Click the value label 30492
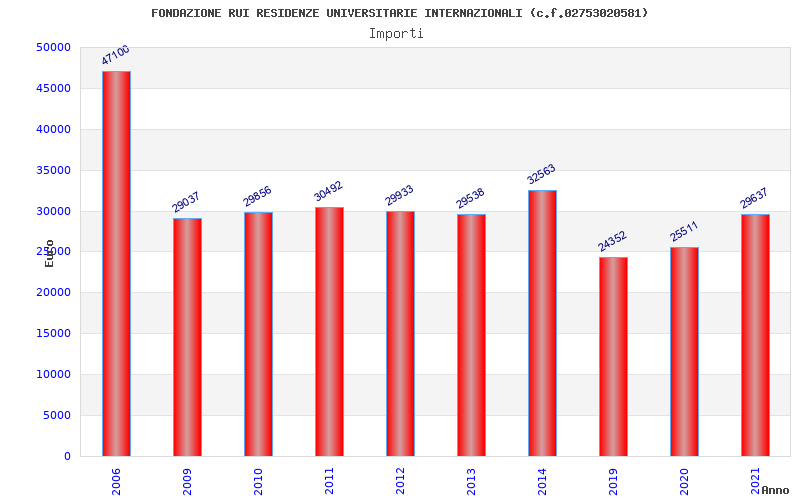 (328, 191)
